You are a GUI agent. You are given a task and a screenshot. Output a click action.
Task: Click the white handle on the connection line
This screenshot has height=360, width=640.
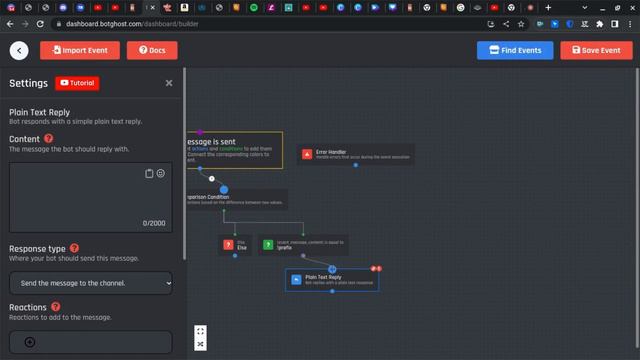tap(211, 179)
